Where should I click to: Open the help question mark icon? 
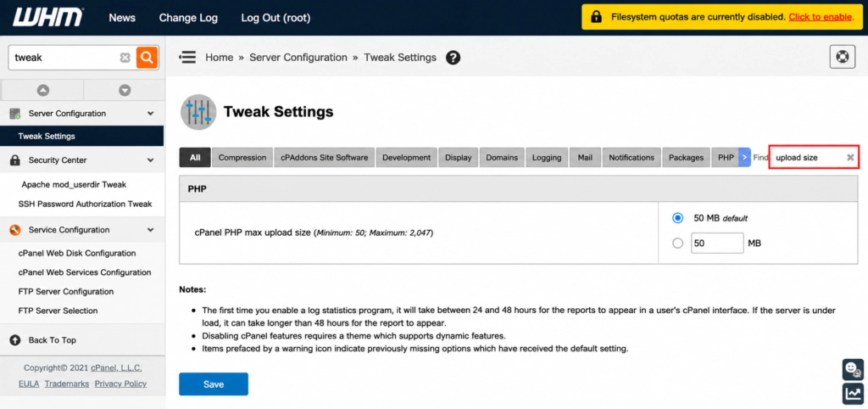tap(453, 58)
